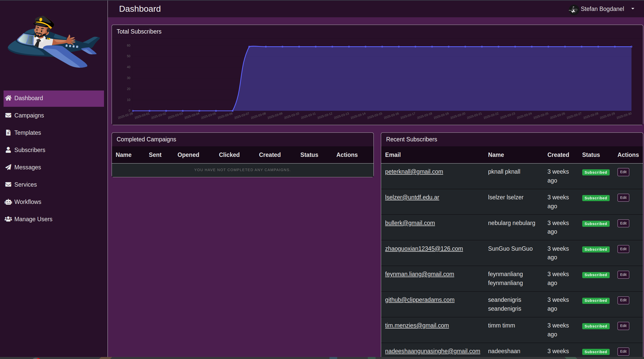Click the Workflows robot icon
Image resolution: width=644 pixels, height=359 pixels.
click(x=8, y=202)
